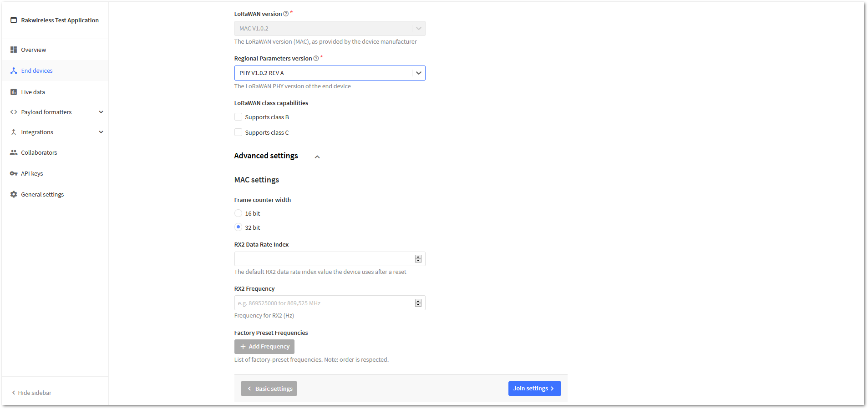Click the RX2 Data Rate Index stepper arrows
This screenshot has width=868, height=409.
point(418,259)
